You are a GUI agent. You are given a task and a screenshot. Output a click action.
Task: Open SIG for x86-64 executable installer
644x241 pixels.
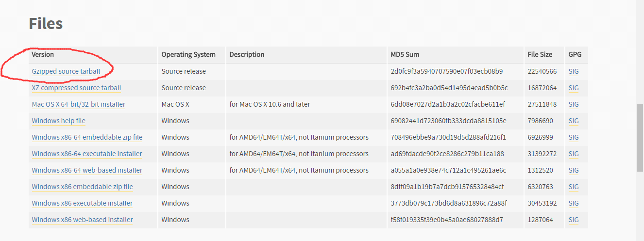coord(574,154)
